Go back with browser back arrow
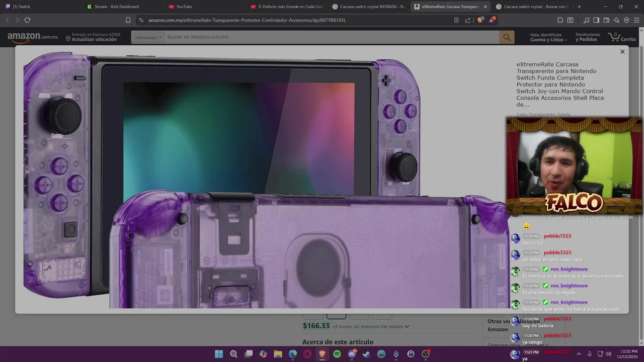The image size is (644, 362). coord(7,20)
